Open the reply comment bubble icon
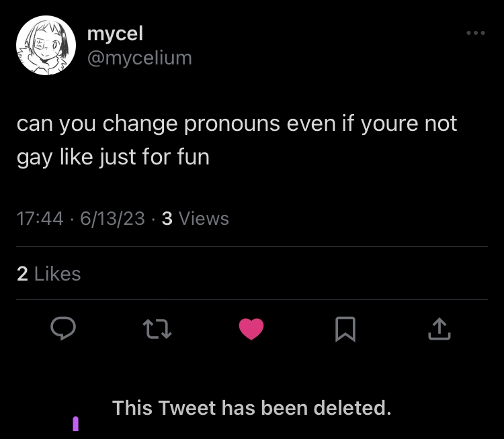 click(65, 328)
